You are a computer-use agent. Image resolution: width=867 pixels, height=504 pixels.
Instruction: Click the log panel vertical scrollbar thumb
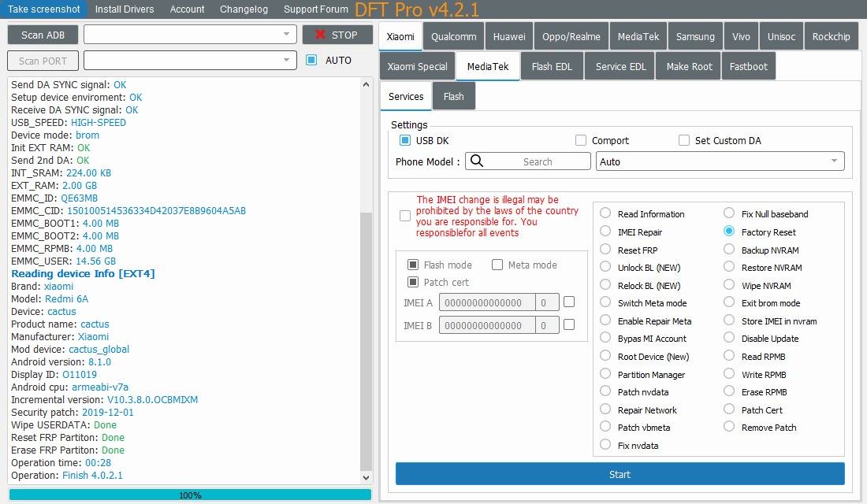point(366,340)
